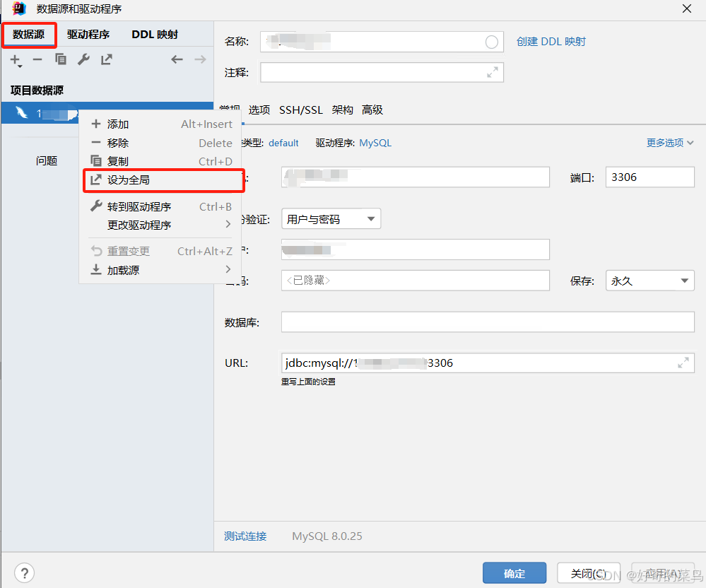This screenshot has width=706, height=588.
Task: Navigate back with the left arrow
Action: pos(177,59)
